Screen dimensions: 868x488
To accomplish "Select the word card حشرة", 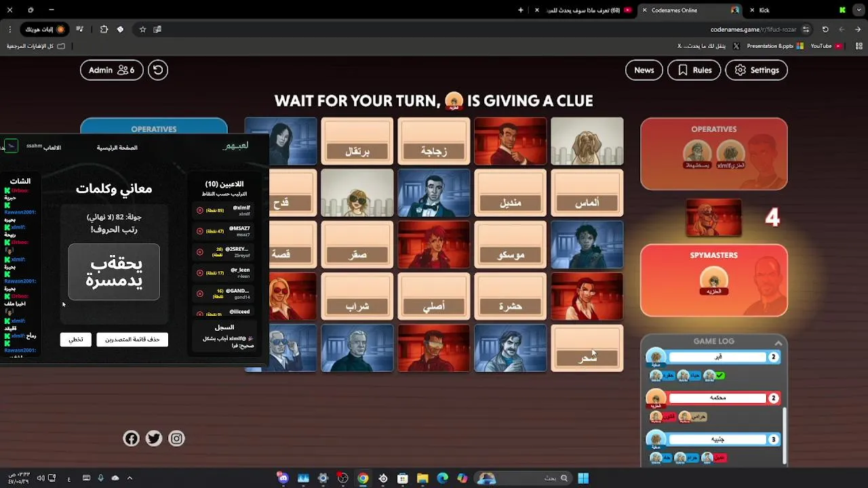I will (511, 296).
